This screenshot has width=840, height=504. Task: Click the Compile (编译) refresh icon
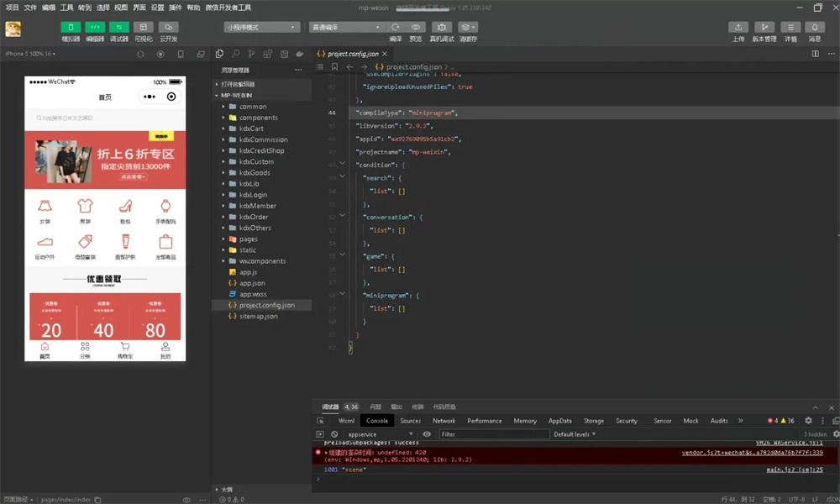point(396,28)
